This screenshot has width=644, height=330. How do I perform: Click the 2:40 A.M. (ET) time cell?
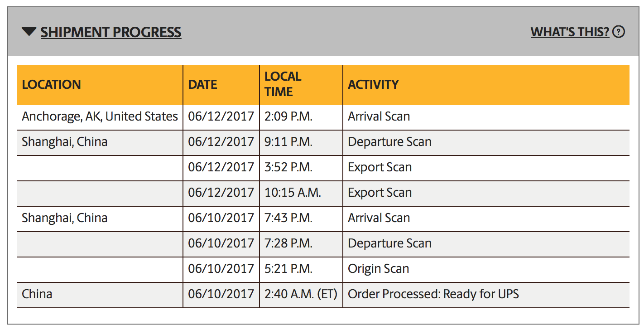coord(301,294)
